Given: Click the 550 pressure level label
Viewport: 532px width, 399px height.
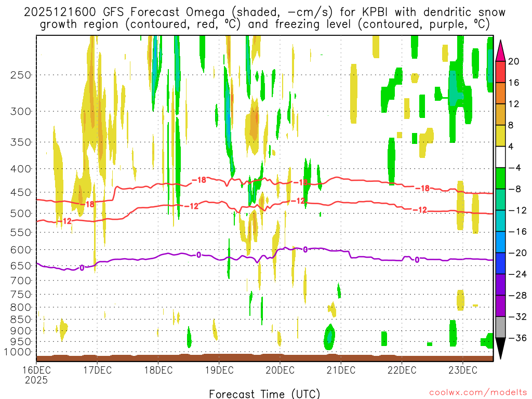Looking at the screenshot, I should pyautogui.click(x=21, y=232).
